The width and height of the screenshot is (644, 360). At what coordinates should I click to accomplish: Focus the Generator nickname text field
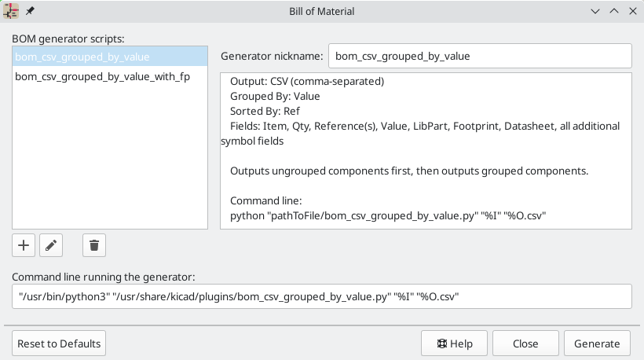(479, 57)
